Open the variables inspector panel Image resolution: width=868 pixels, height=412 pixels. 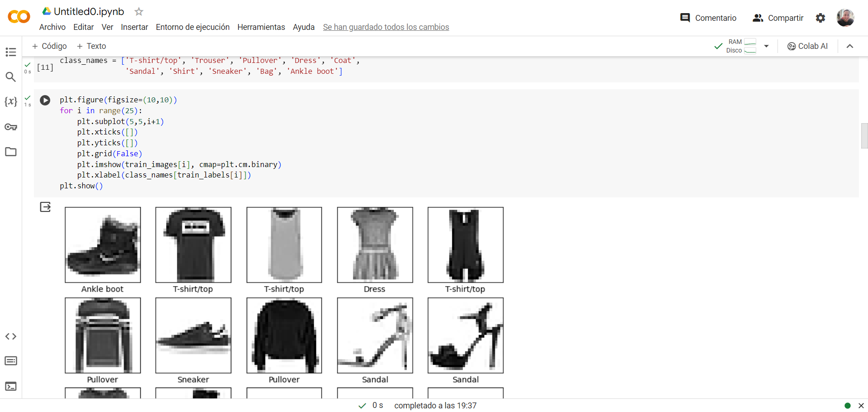pos(11,101)
